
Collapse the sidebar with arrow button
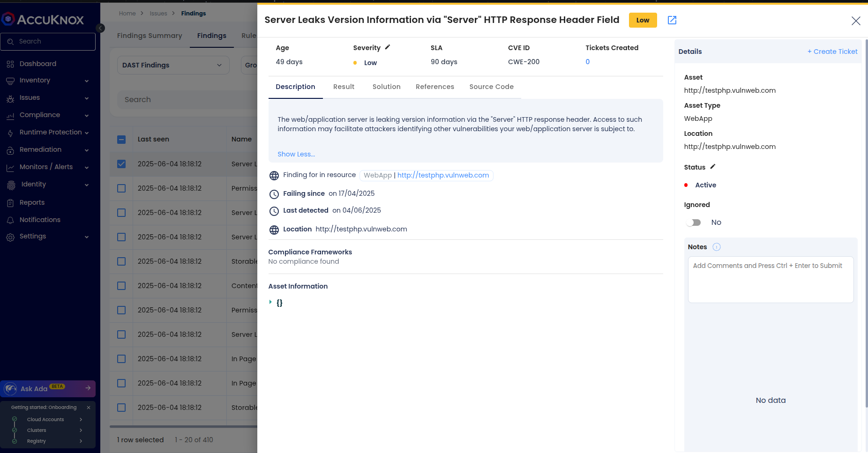(x=100, y=28)
